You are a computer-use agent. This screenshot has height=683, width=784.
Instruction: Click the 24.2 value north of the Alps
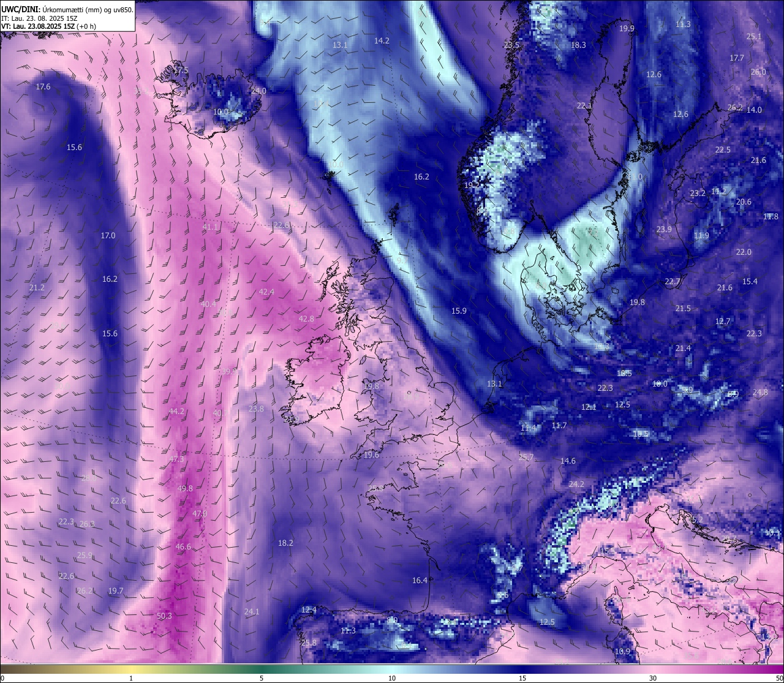(576, 485)
